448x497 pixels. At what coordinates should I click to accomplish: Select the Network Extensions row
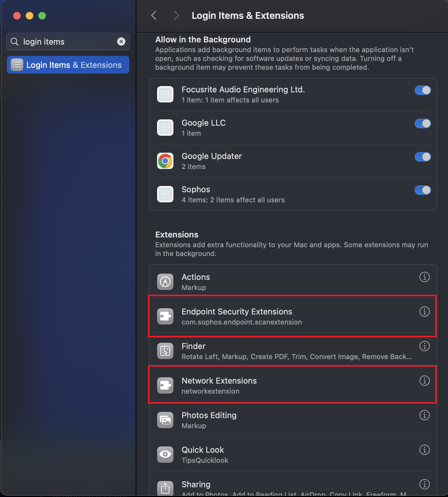coord(283,385)
